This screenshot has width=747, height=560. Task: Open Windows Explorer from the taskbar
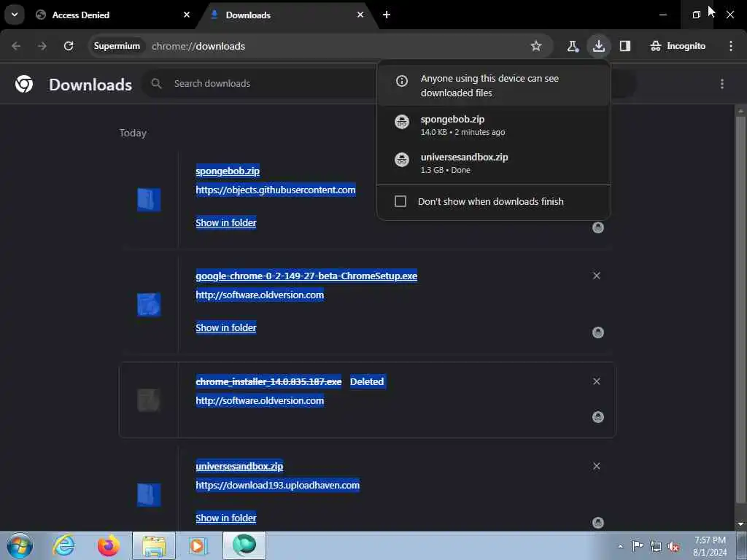153,545
